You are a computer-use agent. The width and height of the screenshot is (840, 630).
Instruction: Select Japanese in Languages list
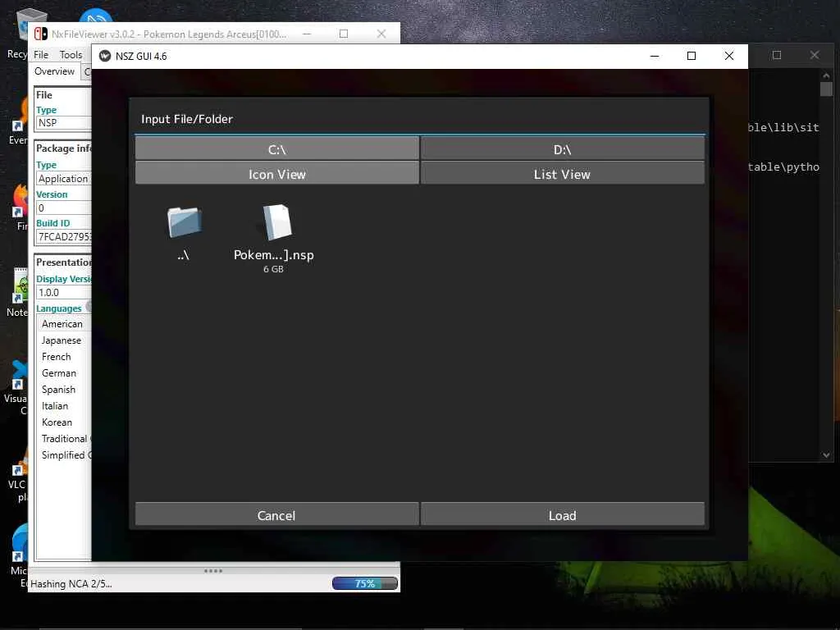[62, 340]
